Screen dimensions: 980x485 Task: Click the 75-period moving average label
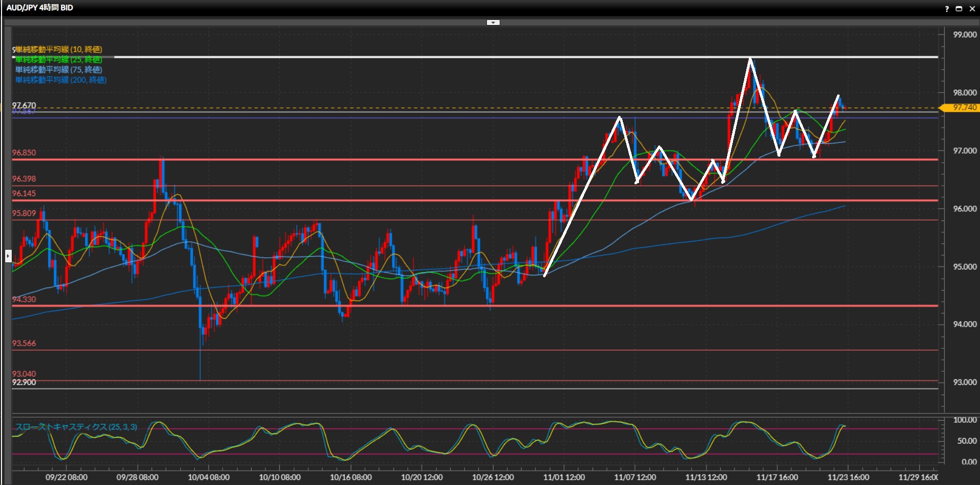click(59, 70)
